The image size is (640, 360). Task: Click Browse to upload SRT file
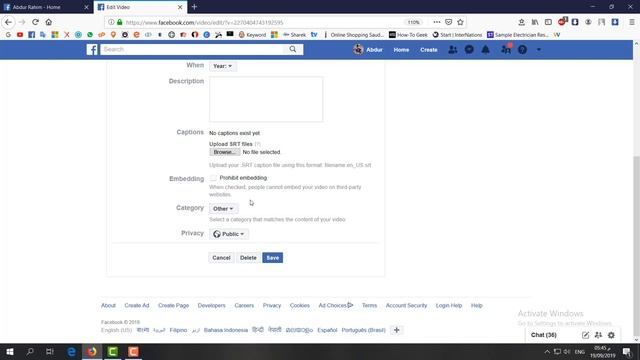pos(224,152)
